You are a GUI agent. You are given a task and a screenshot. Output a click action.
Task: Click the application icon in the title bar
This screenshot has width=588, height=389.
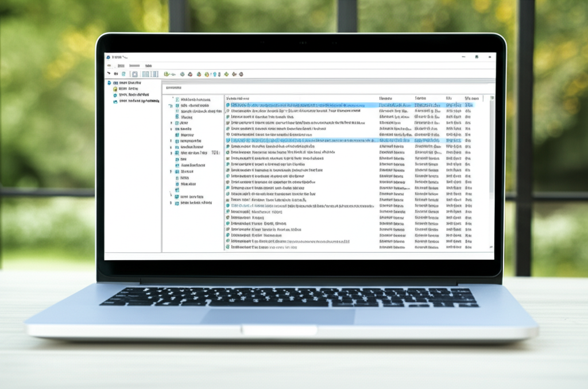[108, 57]
